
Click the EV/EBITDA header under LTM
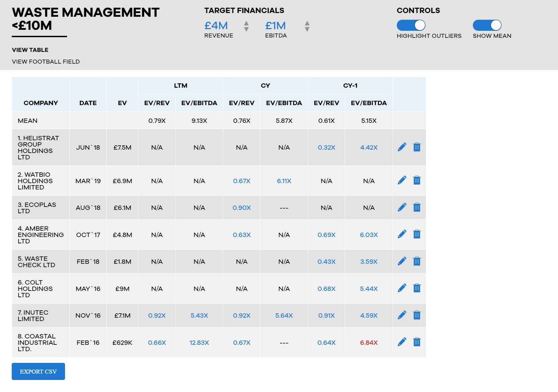(199, 103)
